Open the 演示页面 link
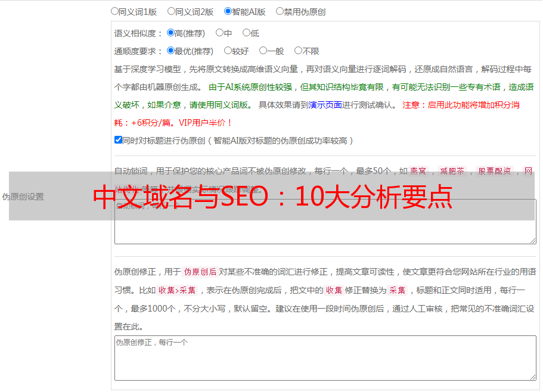The height and width of the screenshot is (392, 543). (325, 105)
